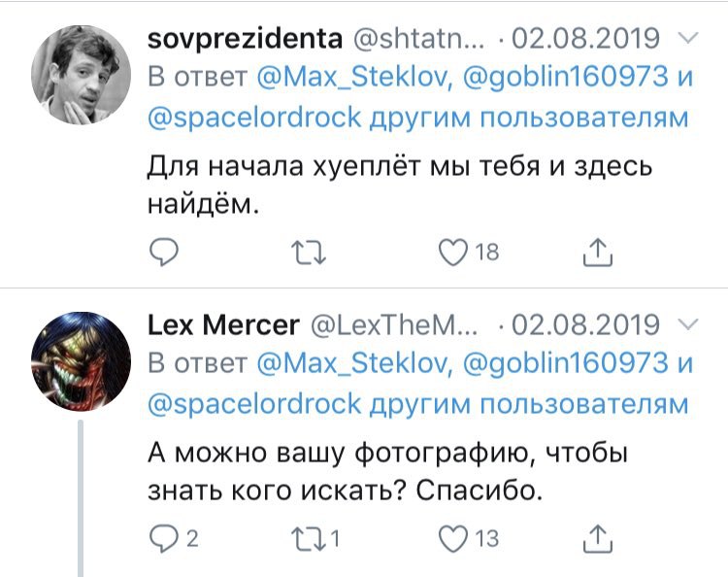Like Lex Mercer's tweet with 13 likes

click(454, 537)
